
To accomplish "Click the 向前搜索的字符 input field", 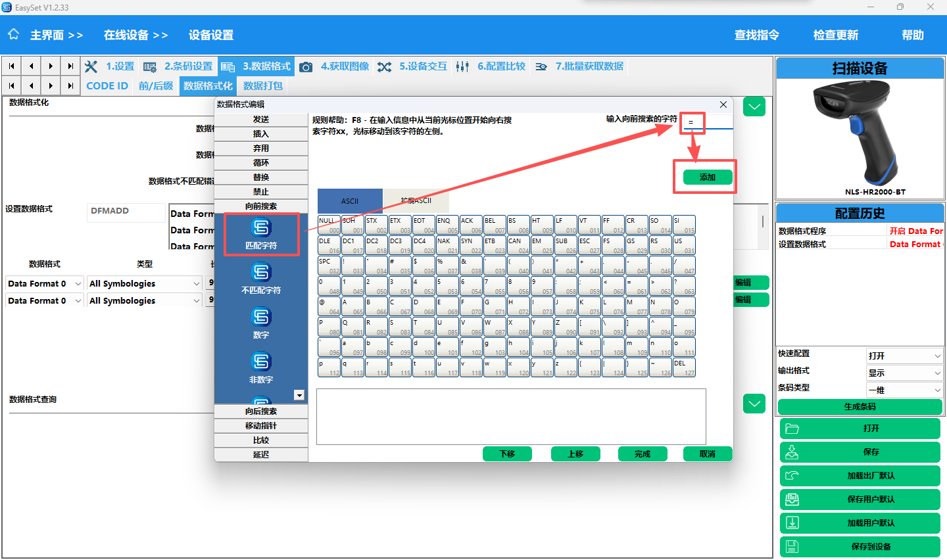I will [x=708, y=122].
